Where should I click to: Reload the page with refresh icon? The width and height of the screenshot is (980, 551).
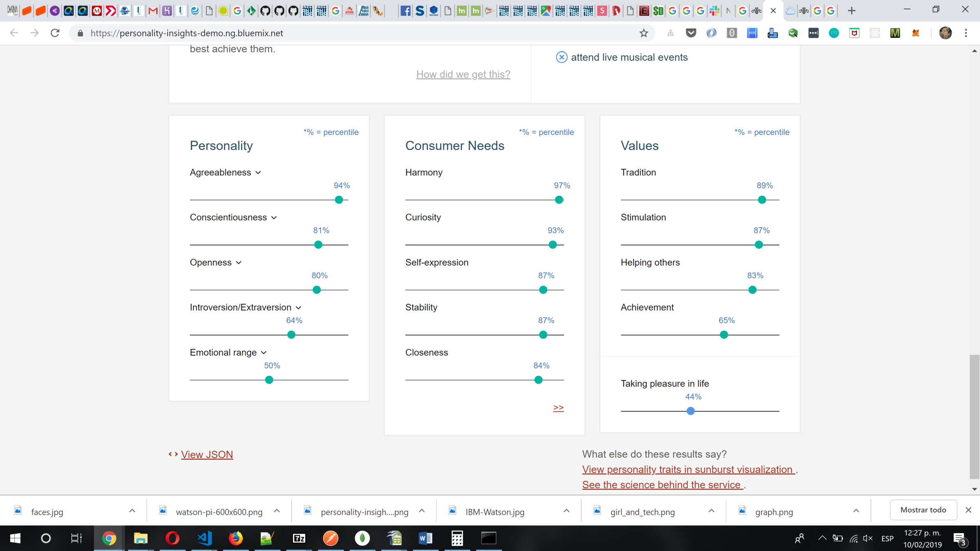[55, 33]
